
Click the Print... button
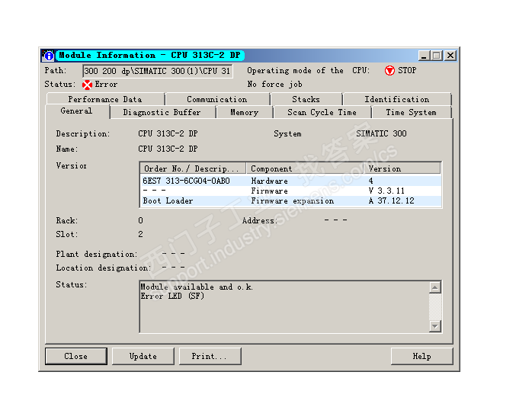click(x=210, y=356)
